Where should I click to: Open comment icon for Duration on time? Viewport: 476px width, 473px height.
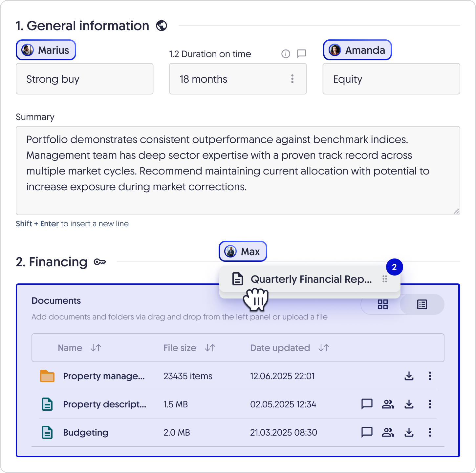301,54
